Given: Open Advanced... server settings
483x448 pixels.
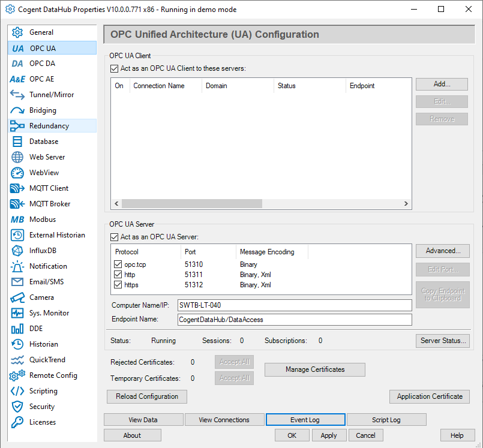Looking at the screenshot, I should coord(443,251).
